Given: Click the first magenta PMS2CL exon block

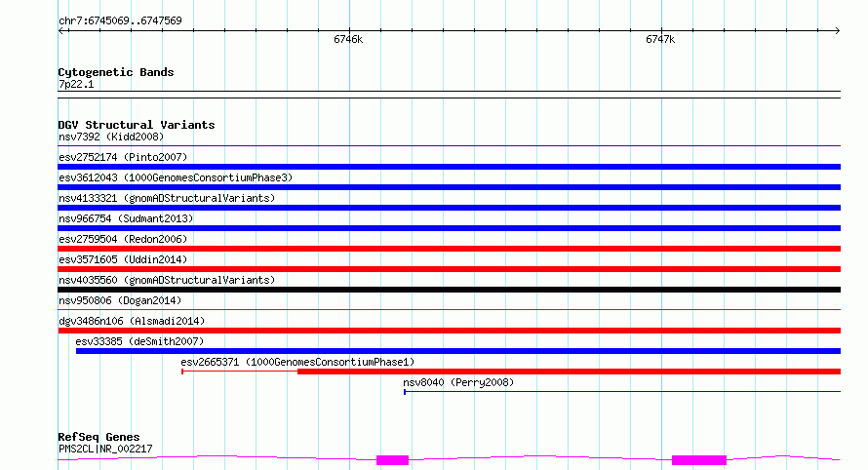Looking at the screenshot, I should point(392,460).
